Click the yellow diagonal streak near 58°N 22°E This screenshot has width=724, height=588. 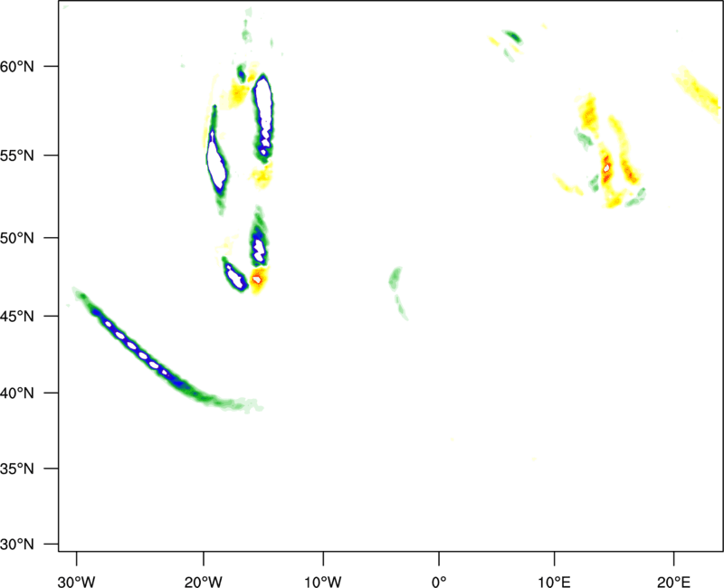[x=698, y=95]
